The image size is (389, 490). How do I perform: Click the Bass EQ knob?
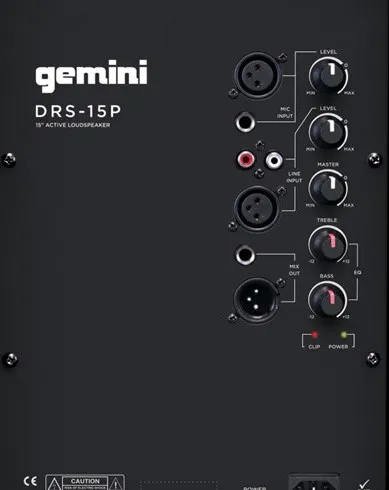click(328, 301)
